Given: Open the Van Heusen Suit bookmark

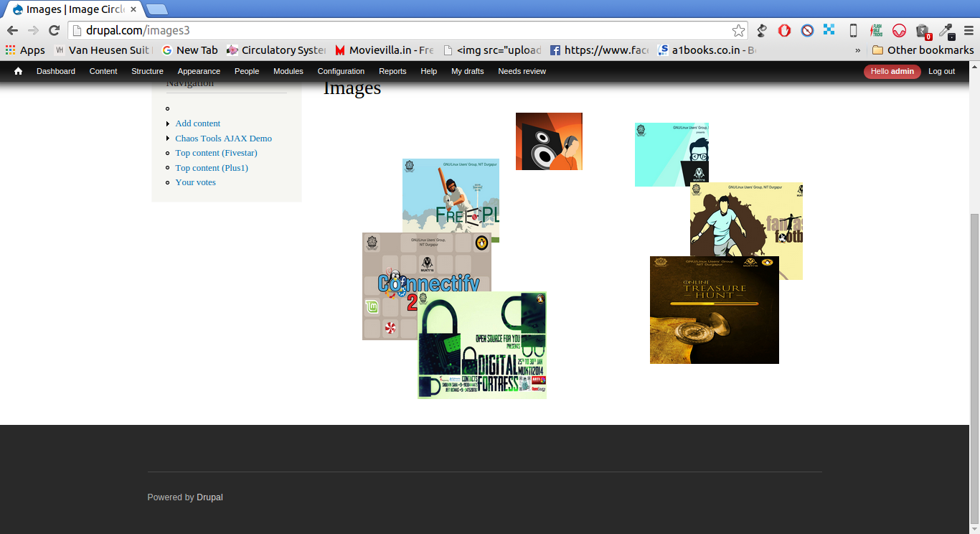Looking at the screenshot, I should (102, 50).
